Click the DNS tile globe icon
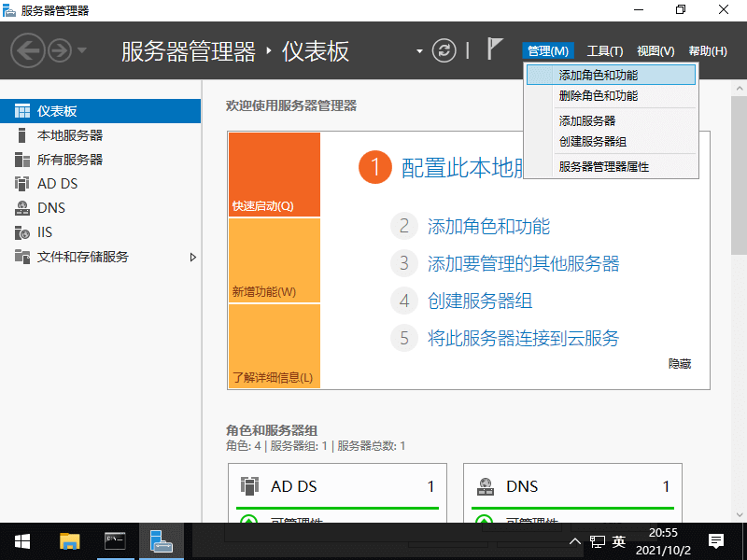 pyautogui.click(x=485, y=486)
